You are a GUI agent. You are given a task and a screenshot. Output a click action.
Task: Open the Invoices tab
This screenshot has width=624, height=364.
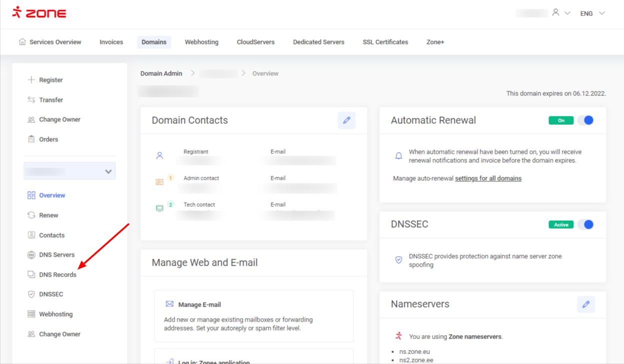click(111, 42)
